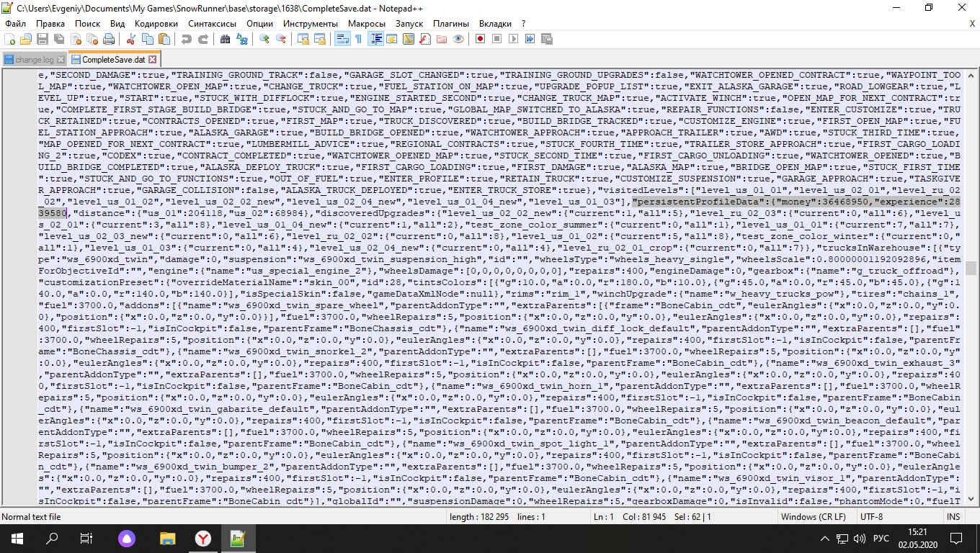Open the Поиск menu
Screen dimensions: 980x553
pyautogui.click(x=88, y=23)
